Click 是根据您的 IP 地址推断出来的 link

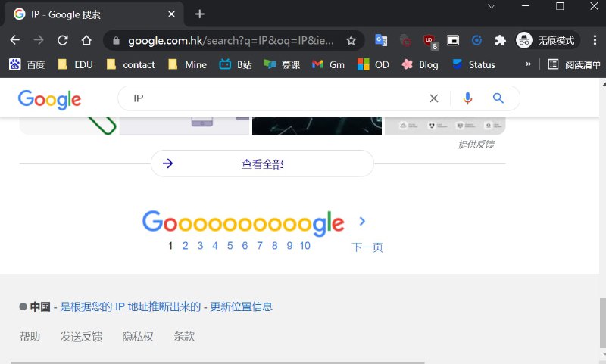point(130,307)
